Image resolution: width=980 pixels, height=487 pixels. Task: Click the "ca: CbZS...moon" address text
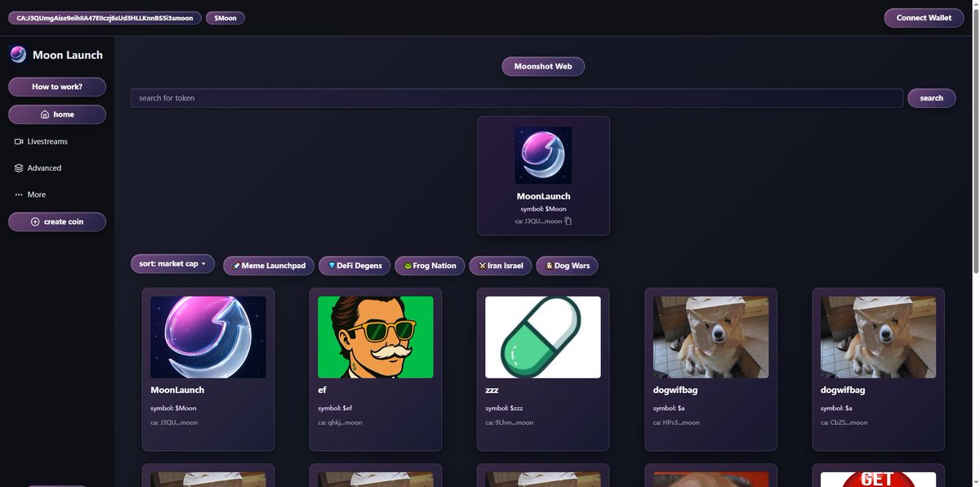coord(844,422)
